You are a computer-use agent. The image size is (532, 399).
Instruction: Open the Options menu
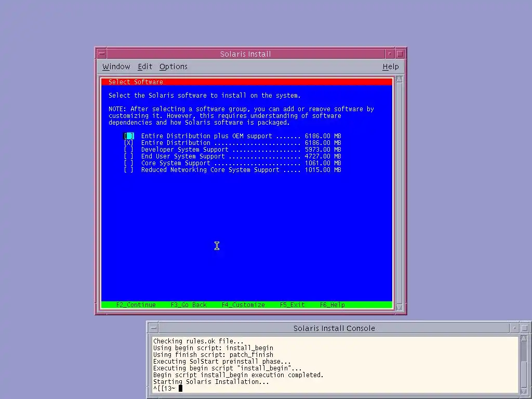pyautogui.click(x=174, y=66)
